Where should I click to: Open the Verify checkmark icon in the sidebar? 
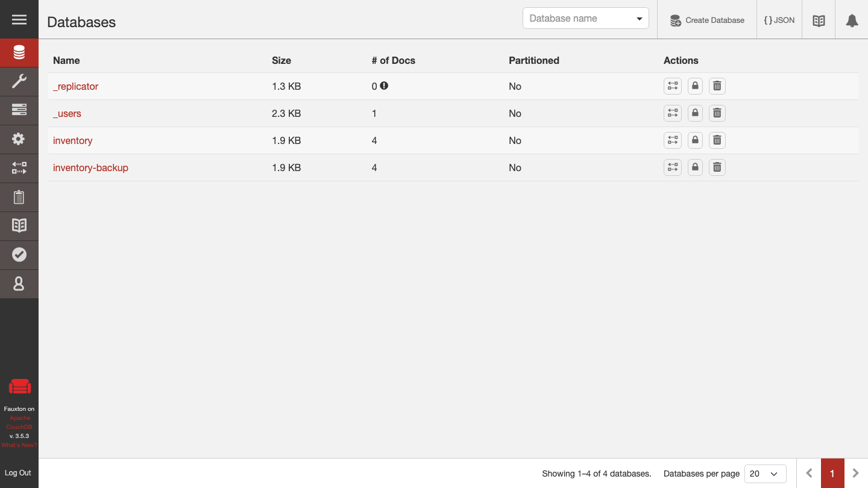tap(19, 255)
